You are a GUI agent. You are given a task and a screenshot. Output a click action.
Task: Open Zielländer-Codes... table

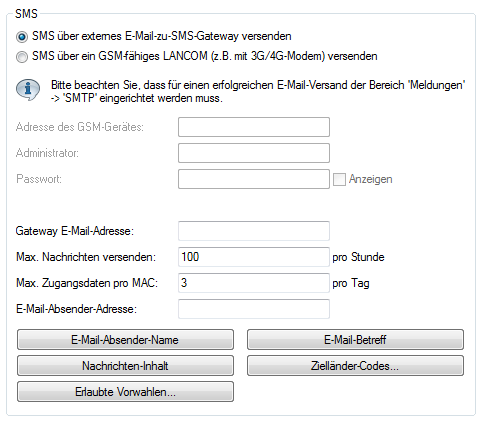355,366
